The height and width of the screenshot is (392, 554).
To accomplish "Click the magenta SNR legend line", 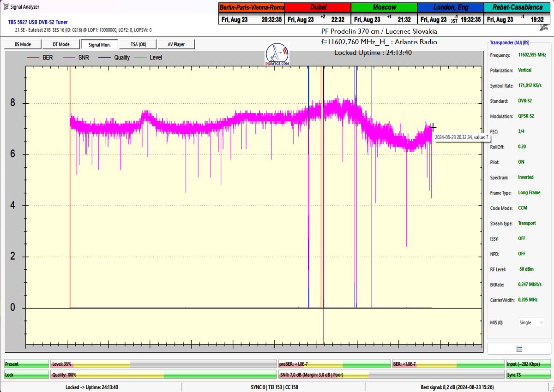I will tap(71, 58).
